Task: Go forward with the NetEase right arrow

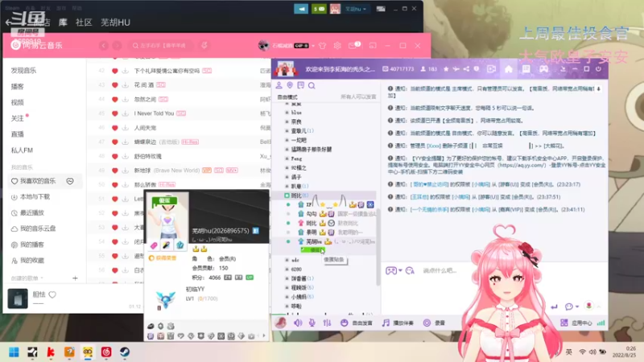Action: (117, 46)
